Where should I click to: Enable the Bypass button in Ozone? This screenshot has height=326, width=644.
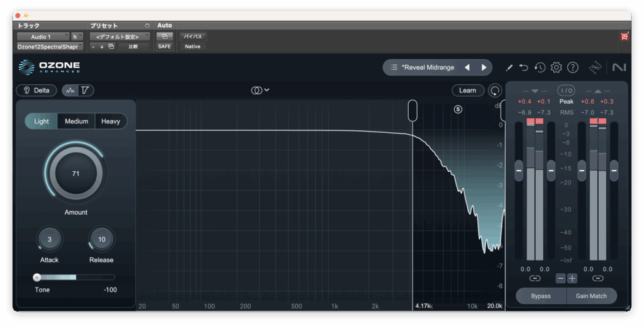pos(540,296)
